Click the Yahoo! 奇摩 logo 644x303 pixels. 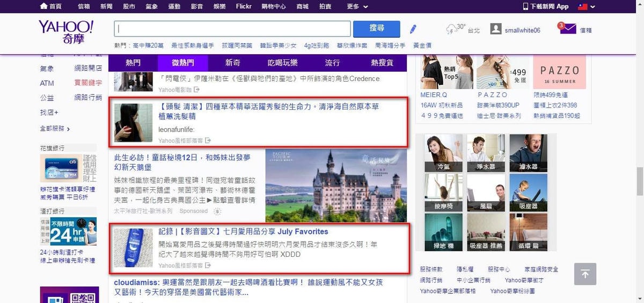[x=65, y=32]
